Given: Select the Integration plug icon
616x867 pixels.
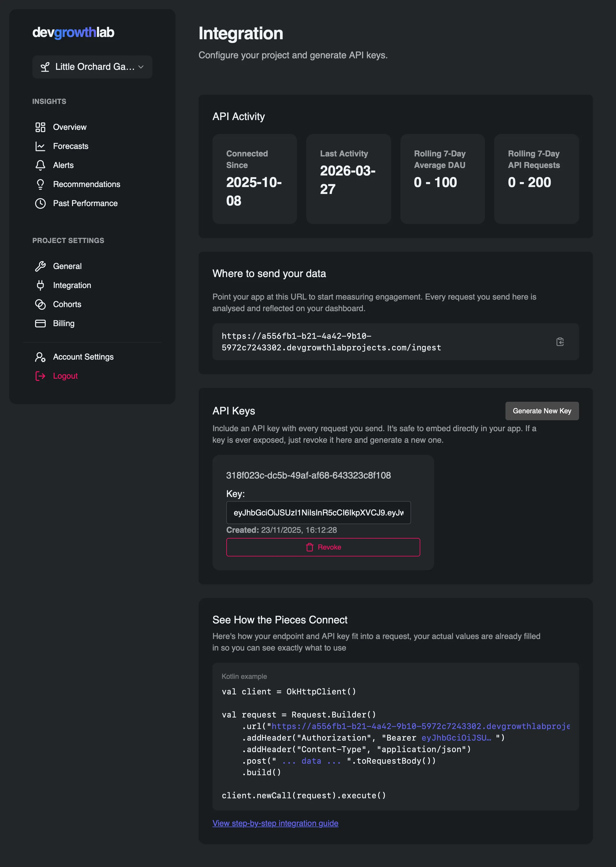Looking at the screenshot, I should (x=41, y=285).
